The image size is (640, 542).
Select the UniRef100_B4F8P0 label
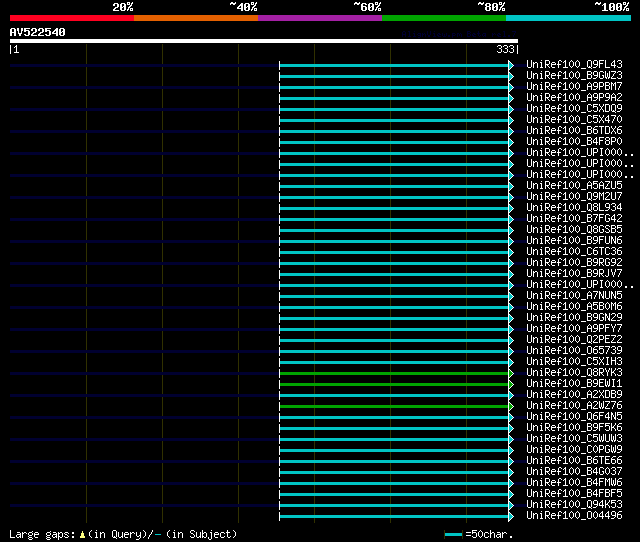point(574,141)
